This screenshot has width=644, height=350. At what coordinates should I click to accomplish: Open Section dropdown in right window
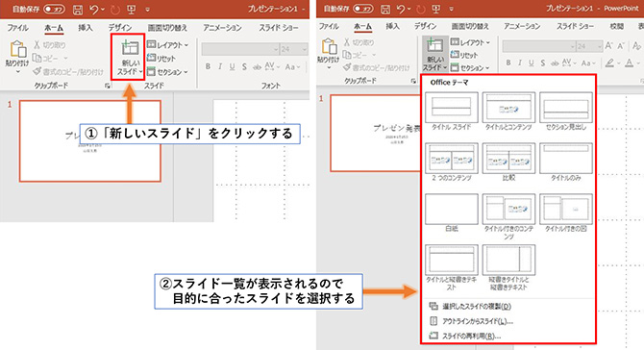(x=470, y=67)
